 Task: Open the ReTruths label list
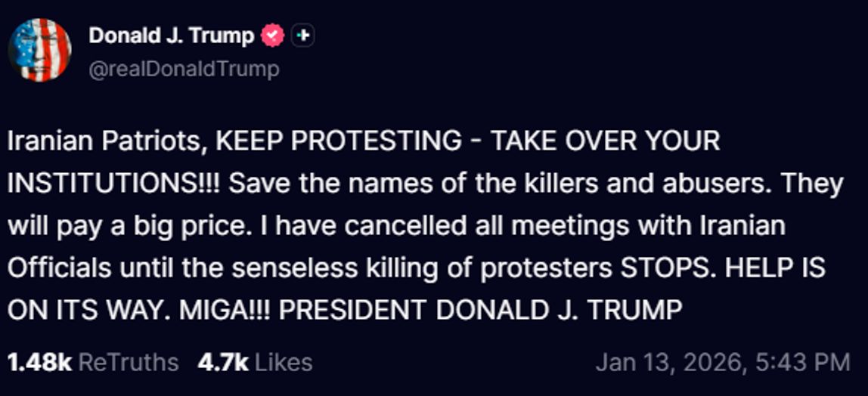click(129, 362)
